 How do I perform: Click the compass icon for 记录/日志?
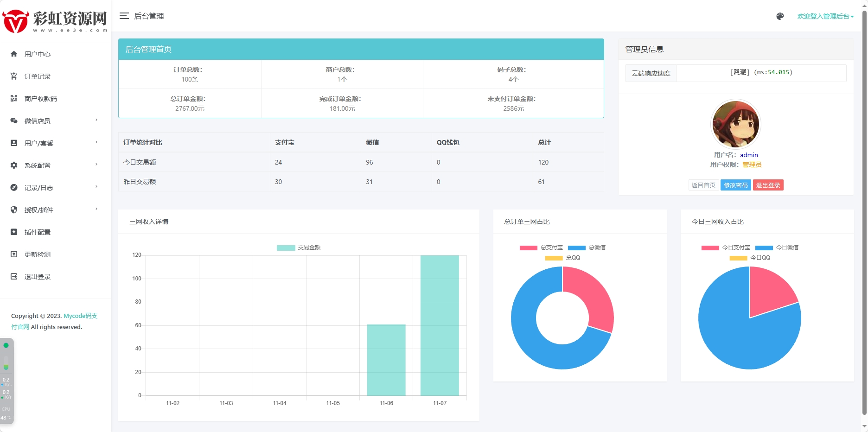(14, 187)
